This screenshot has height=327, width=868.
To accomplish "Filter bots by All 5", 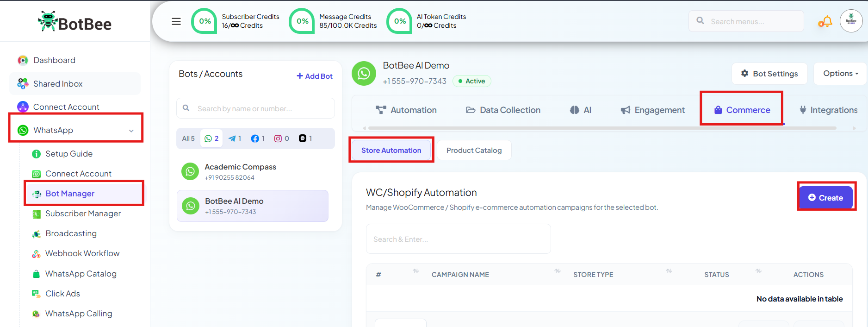I will coord(188,138).
